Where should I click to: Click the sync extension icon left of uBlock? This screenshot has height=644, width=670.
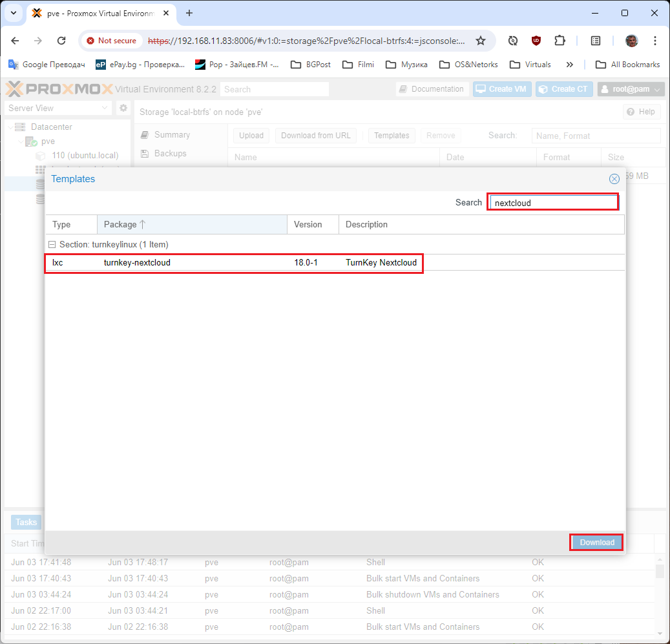pos(513,41)
